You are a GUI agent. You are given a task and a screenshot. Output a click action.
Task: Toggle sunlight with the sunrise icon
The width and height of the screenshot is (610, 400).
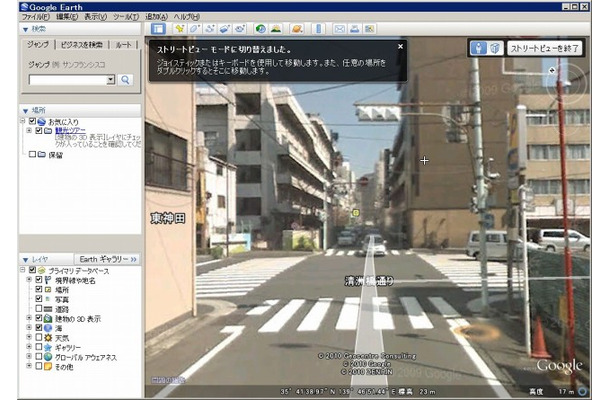click(x=276, y=29)
